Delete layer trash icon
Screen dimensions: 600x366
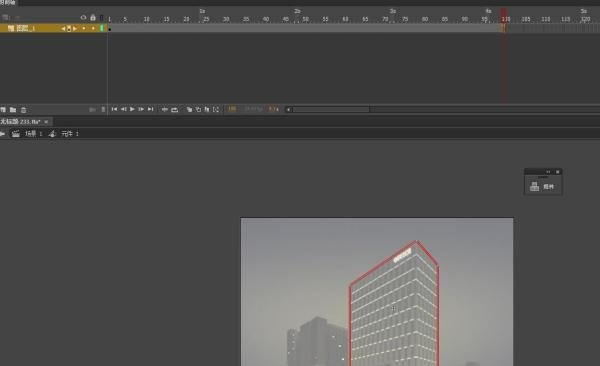(x=23, y=110)
